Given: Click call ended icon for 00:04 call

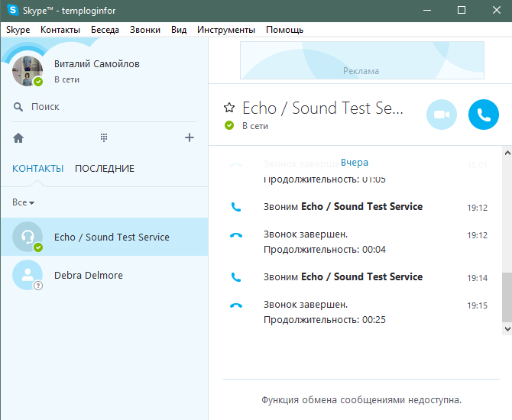Looking at the screenshot, I should (x=236, y=235).
